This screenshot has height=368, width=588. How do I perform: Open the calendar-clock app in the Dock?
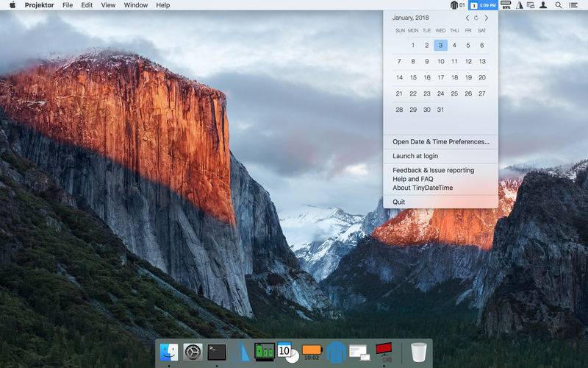(288, 353)
